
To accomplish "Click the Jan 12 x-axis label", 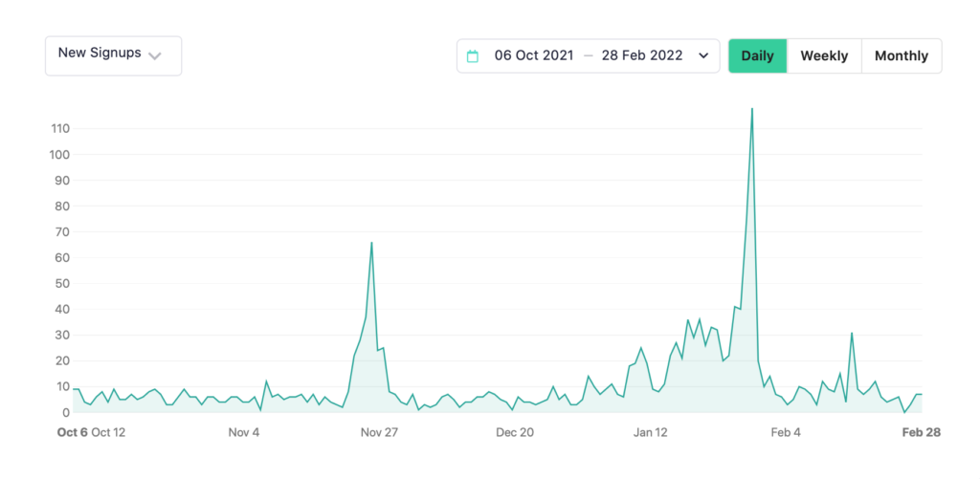I will click(x=650, y=432).
